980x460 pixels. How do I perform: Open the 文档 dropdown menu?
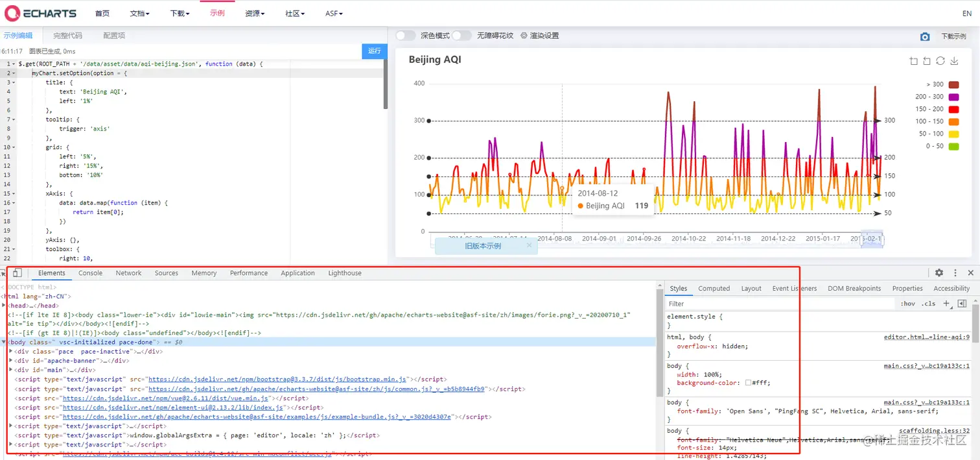click(x=139, y=14)
